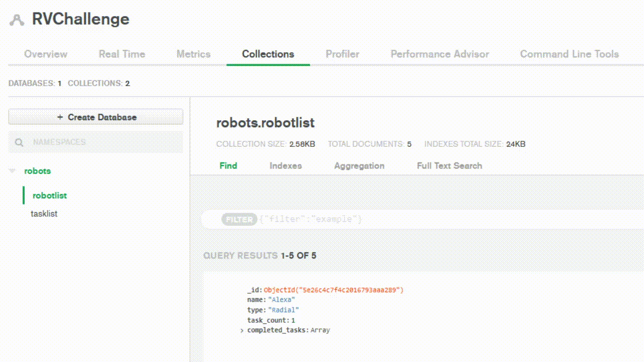Click the type value "Radial"
644x362 pixels.
click(283, 310)
